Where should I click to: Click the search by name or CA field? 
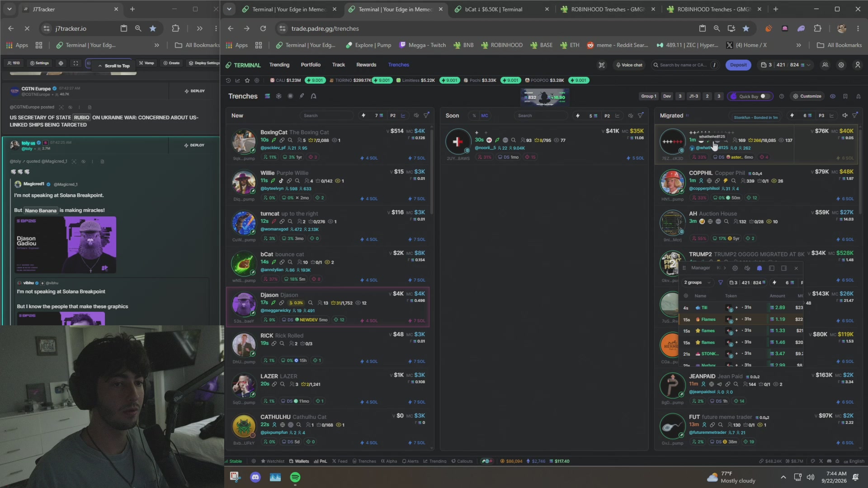[684, 65]
